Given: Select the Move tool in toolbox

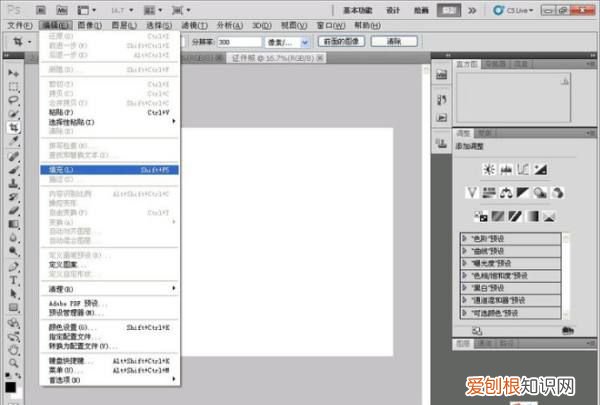Looking at the screenshot, I should (14, 74).
